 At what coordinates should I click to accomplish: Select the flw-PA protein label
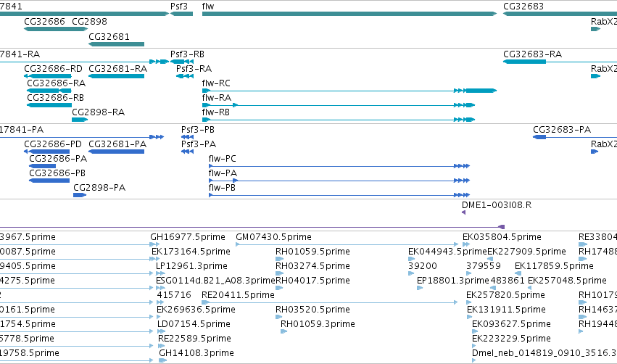pos(223,173)
